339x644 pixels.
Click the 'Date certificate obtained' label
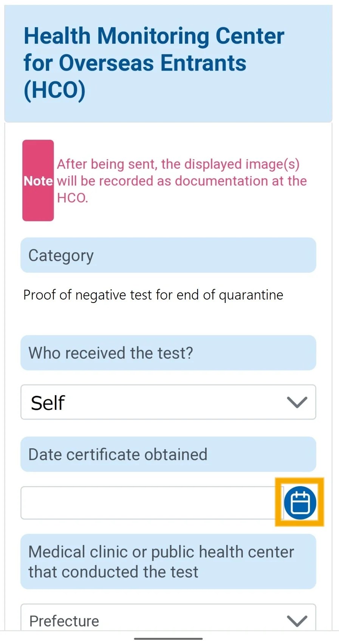168,454
